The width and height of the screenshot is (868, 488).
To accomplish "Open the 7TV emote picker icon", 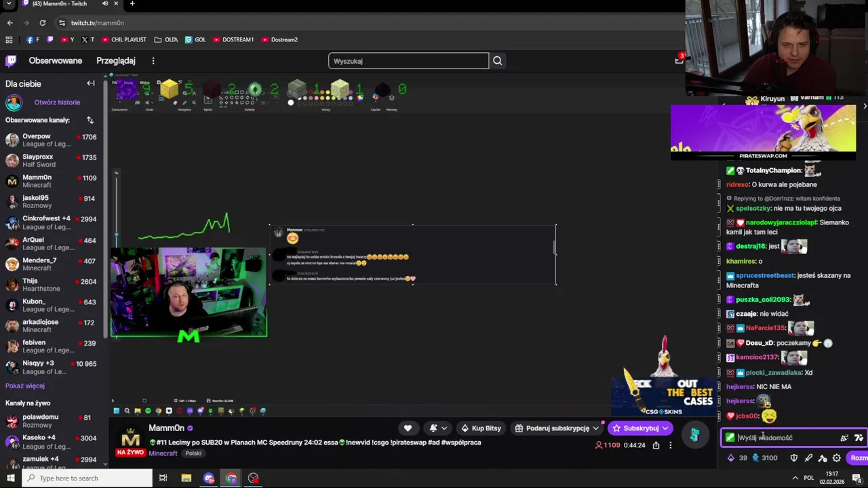I will click(x=859, y=438).
